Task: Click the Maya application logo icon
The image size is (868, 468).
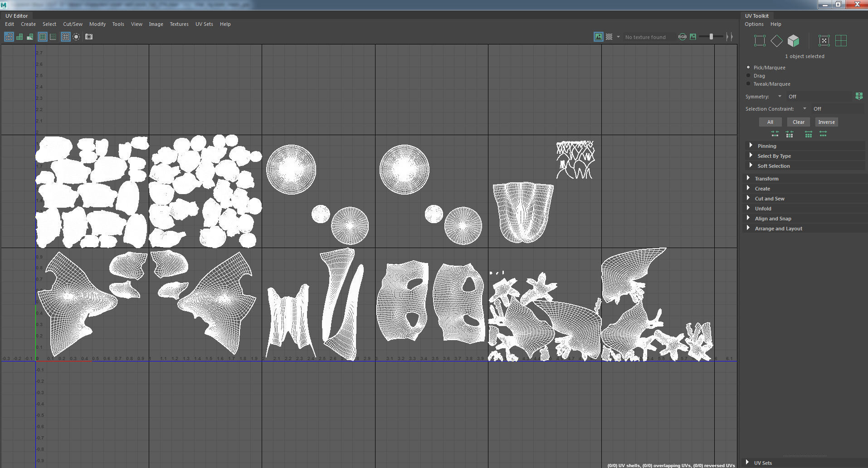Action: click(4, 5)
